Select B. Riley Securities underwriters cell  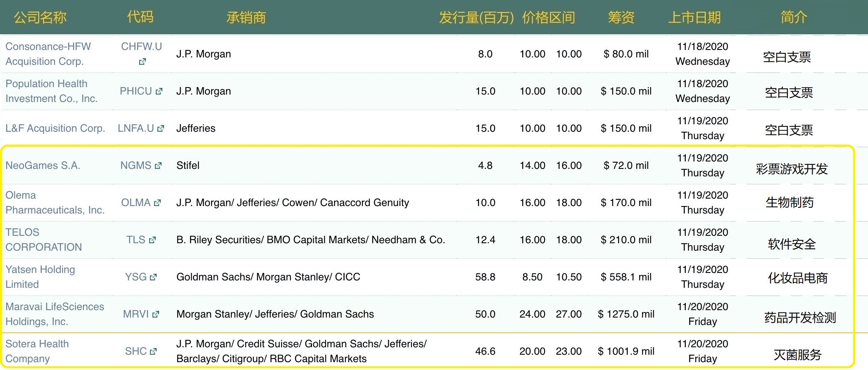coord(311,240)
